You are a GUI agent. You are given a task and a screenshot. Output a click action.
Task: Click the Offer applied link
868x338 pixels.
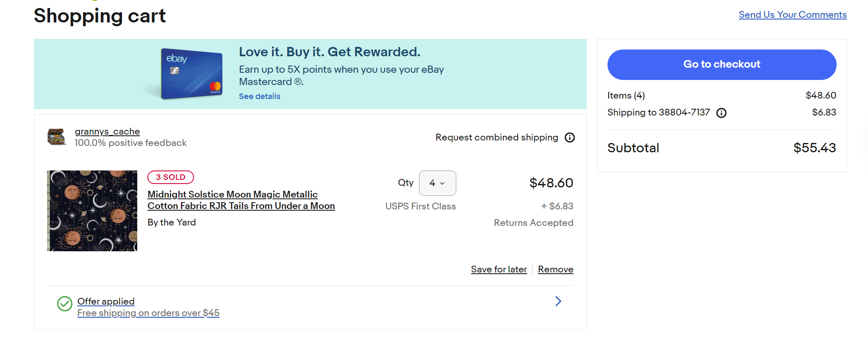(106, 301)
